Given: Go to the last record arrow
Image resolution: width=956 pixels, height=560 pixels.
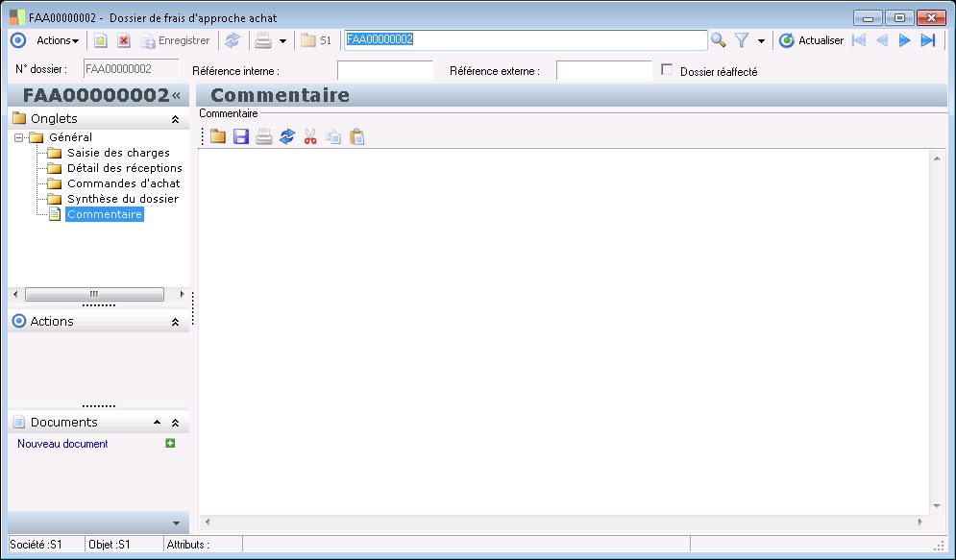Looking at the screenshot, I should tap(928, 41).
